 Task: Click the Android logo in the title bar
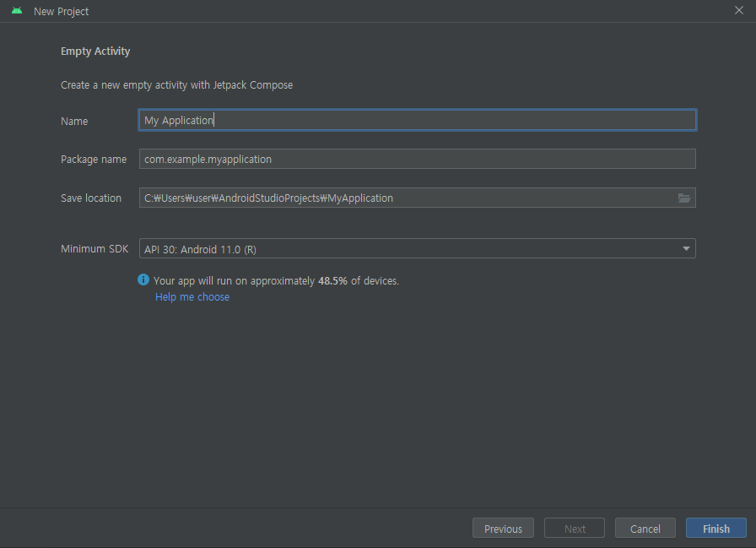(x=17, y=11)
